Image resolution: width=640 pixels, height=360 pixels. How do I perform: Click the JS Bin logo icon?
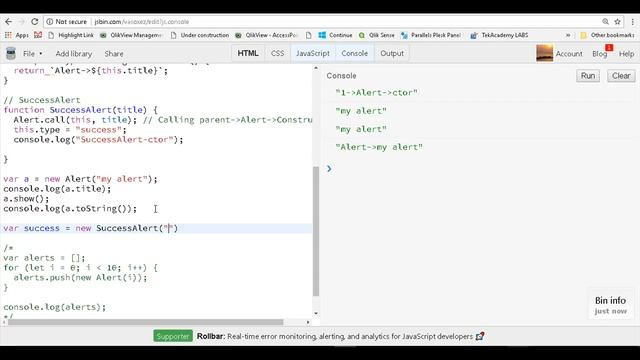tap(11, 53)
